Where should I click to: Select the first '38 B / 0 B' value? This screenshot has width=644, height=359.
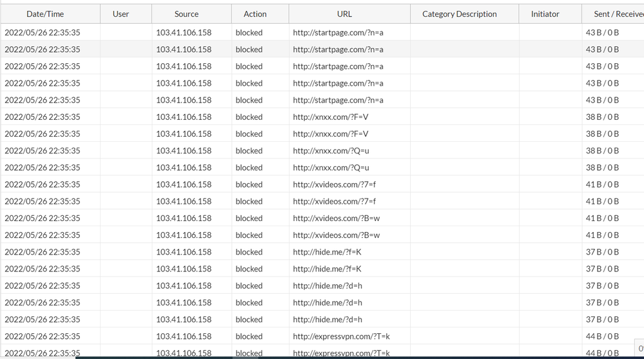602,117
